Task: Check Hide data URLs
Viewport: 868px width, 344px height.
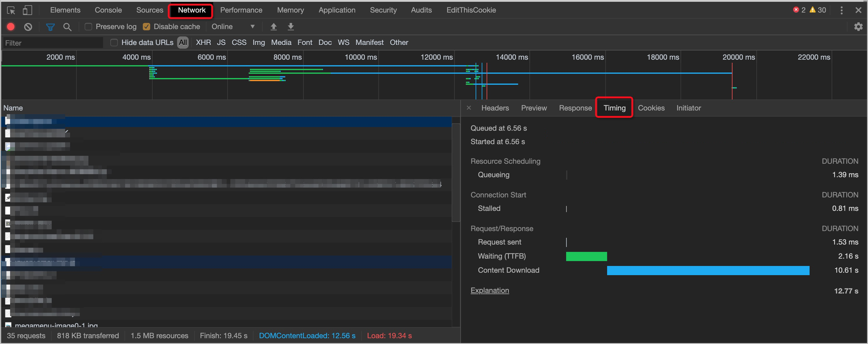Action: tap(114, 43)
